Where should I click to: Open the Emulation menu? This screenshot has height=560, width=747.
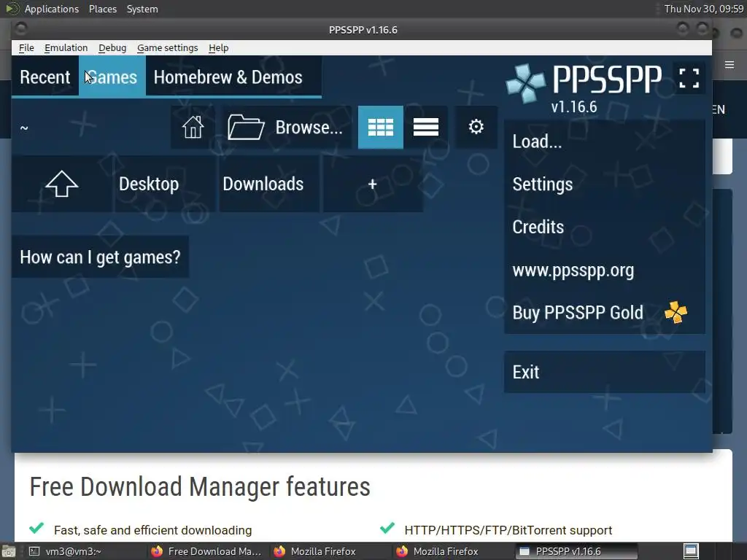pyautogui.click(x=66, y=47)
